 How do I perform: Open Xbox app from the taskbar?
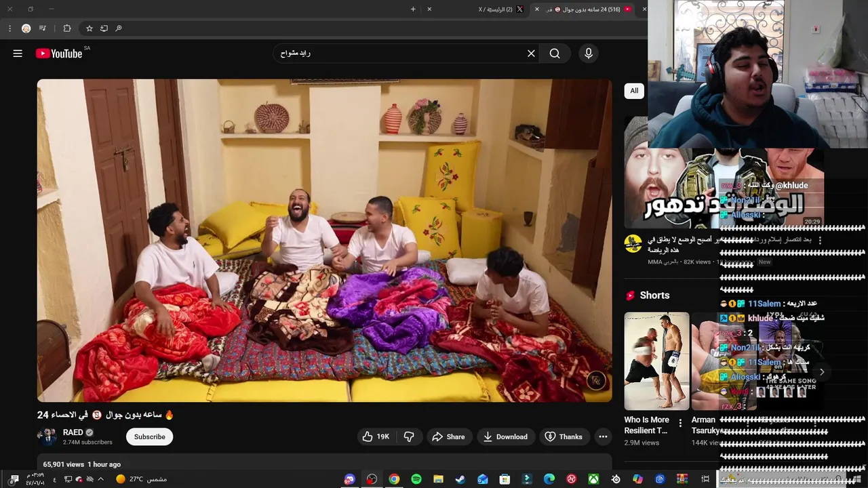click(593, 479)
